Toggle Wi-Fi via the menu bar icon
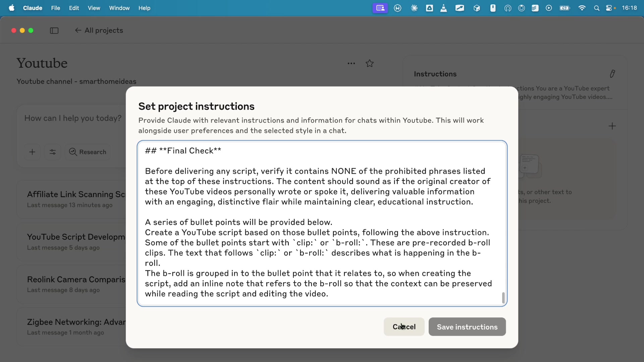This screenshot has width=644, height=362. click(x=582, y=8)
